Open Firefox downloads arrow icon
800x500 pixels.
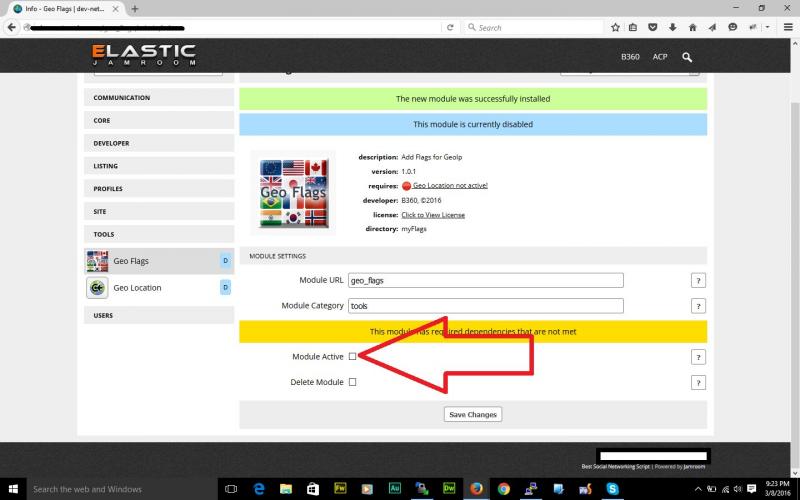672,27
